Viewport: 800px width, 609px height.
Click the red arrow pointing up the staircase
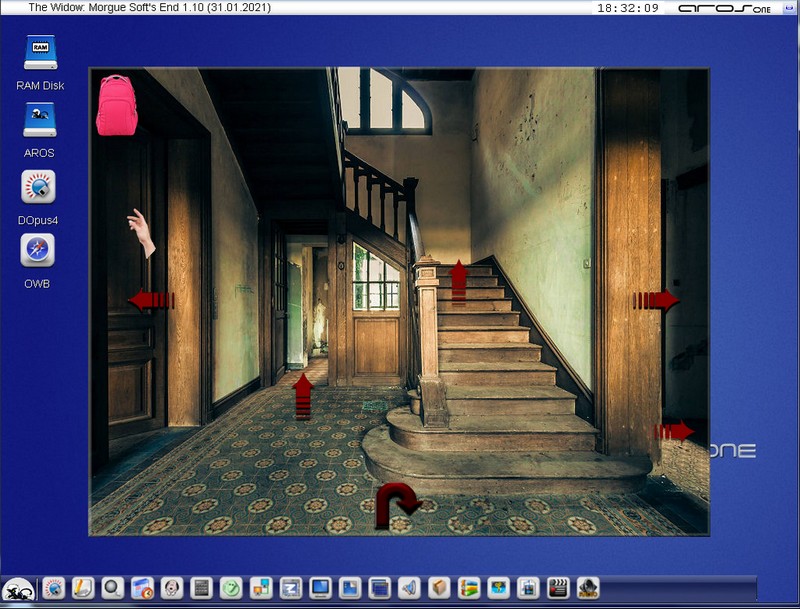pos(458,280)
